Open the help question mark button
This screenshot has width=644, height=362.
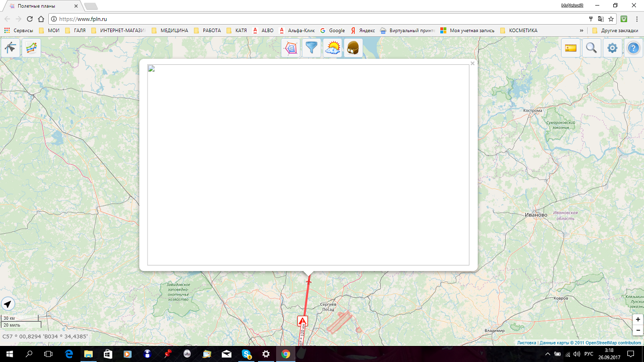click(x=633, y=48)
